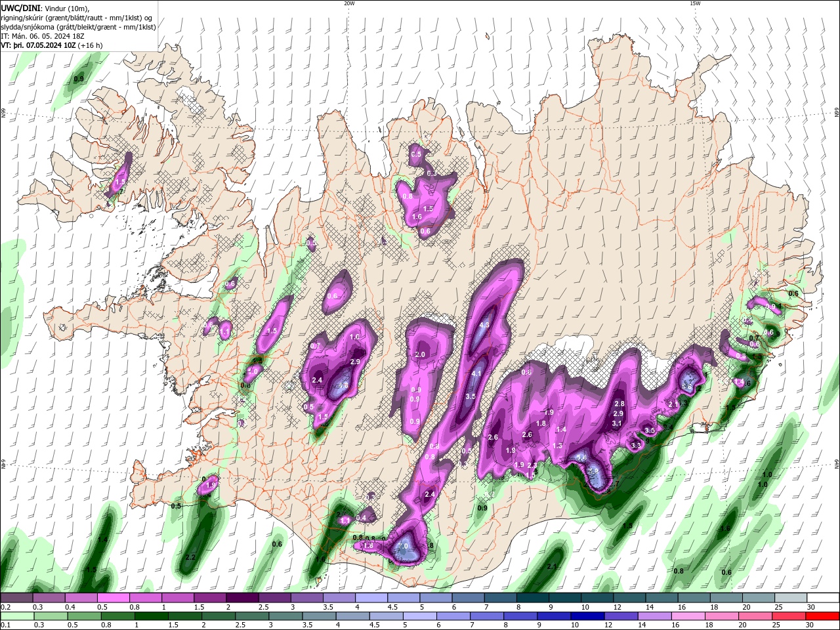
Task: Select the darkest purple 2 snow scale swatch
Action: (x=243, y=597)
